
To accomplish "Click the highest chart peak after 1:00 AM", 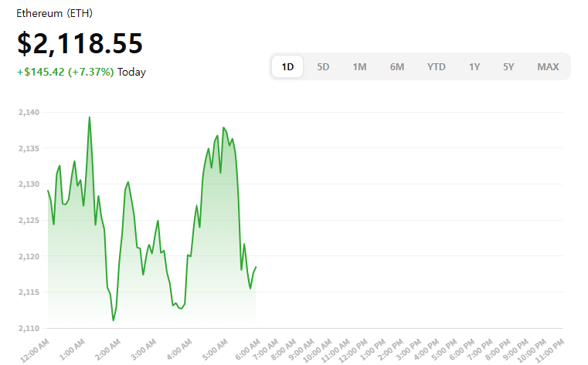I will [90, 117].
